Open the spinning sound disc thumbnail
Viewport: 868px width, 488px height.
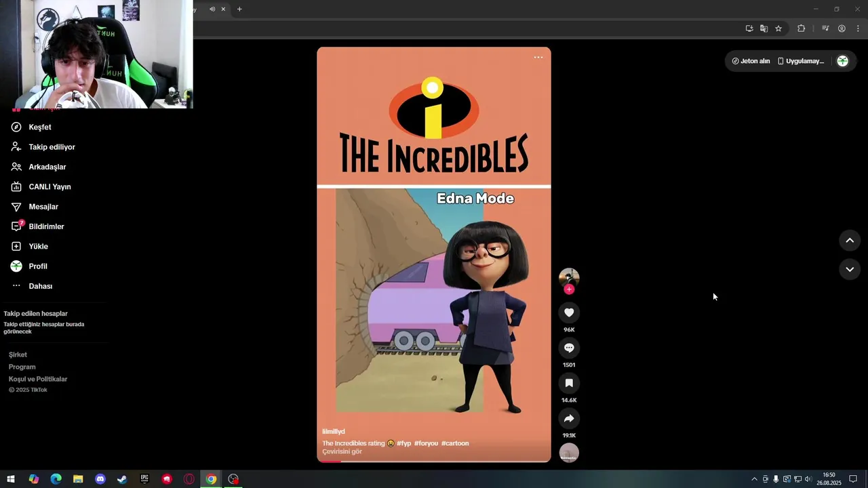(569, 453)
